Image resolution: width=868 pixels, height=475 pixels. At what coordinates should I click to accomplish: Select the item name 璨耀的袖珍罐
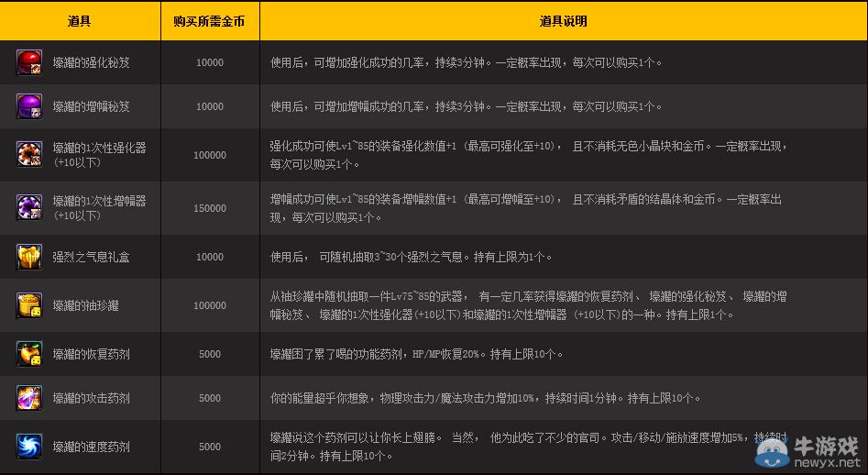pos(86,305)
